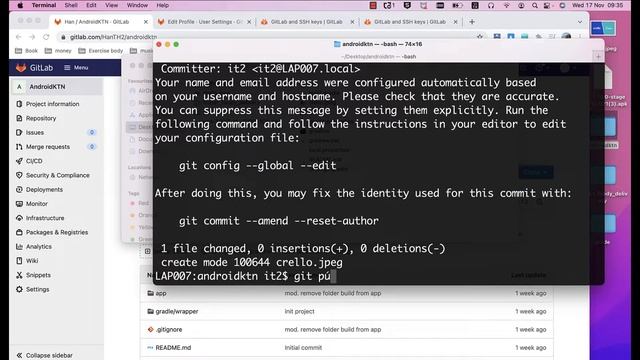Open the Book bookmarks folder

click(x=27, y=51)
